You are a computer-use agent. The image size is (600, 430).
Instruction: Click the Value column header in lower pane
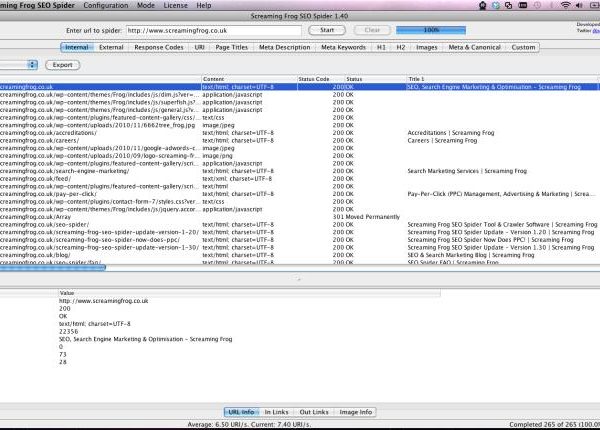[x=249, y=293]
